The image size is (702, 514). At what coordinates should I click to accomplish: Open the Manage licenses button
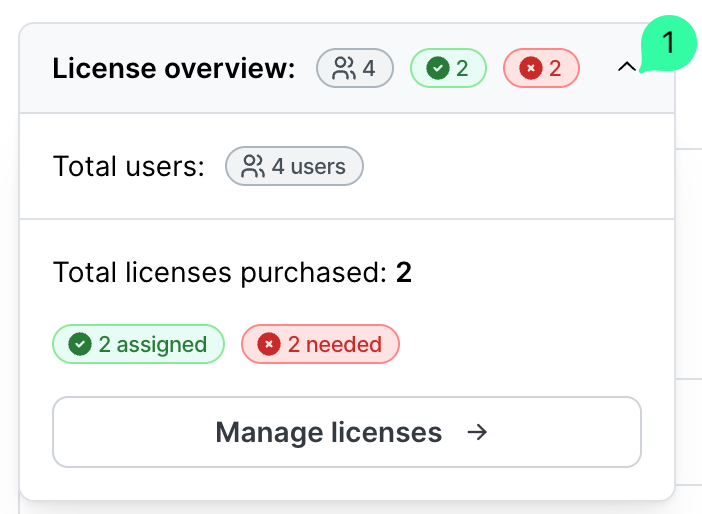tap(346, 432)
